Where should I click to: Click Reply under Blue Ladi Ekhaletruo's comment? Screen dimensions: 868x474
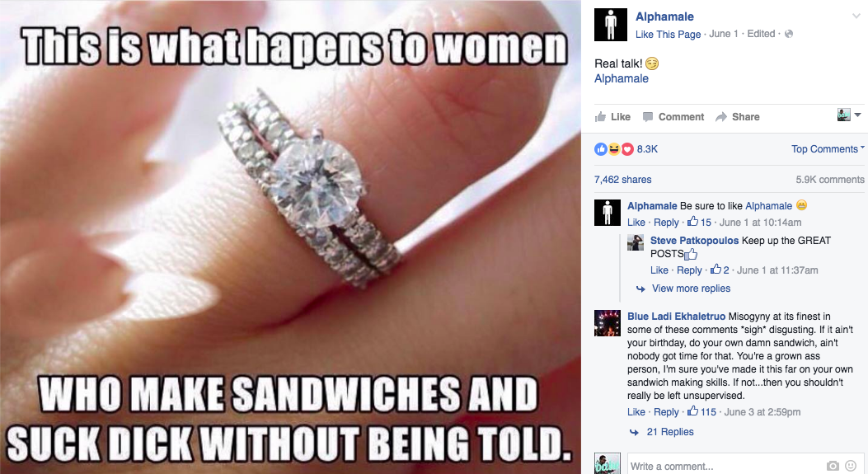click(x=666, y=412)
